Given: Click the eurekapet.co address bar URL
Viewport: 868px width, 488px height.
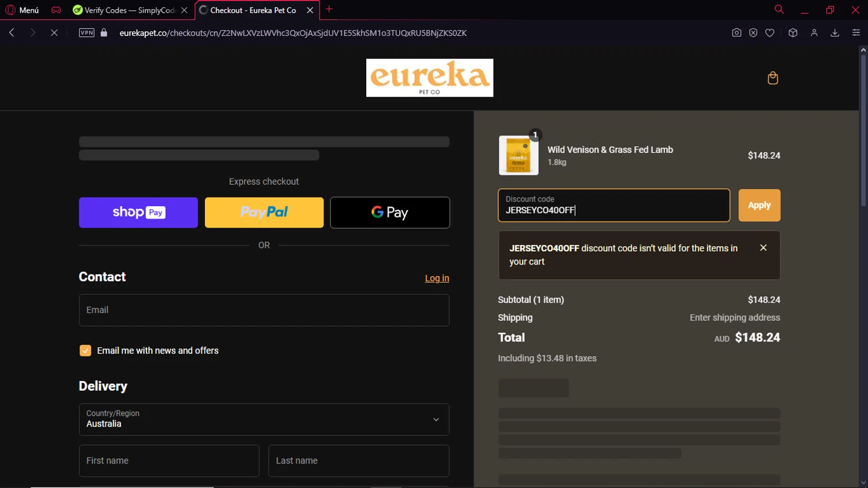Looking at the screenshot, I should (293, 33).
